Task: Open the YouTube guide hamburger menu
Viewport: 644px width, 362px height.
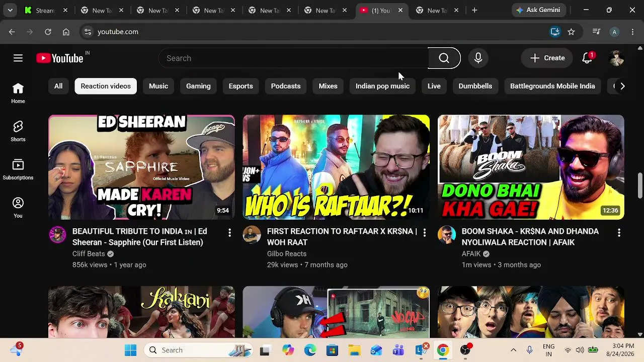Action: [18, 58]
